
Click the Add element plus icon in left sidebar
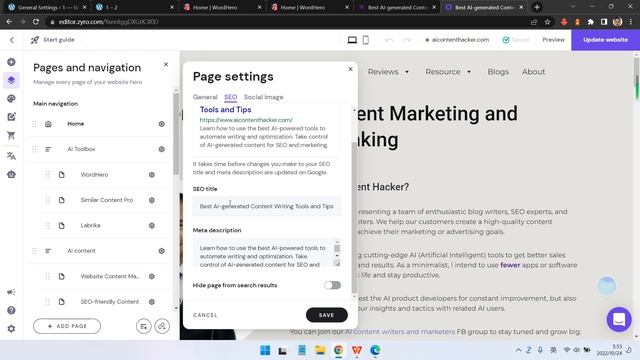click(x=11, y=62)
